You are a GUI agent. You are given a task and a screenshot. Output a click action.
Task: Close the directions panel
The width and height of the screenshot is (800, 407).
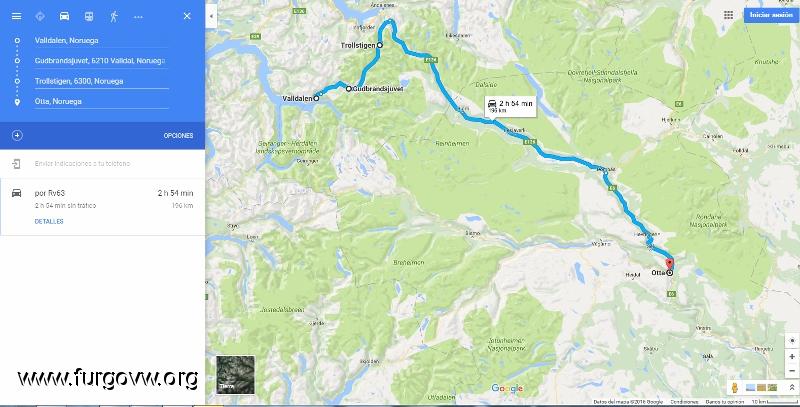[187, 16]
